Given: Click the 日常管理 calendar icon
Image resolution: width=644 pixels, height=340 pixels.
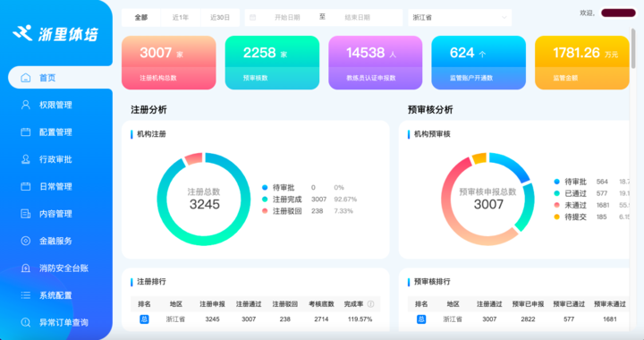Looking at the screenshot, I should pos(25,186).
